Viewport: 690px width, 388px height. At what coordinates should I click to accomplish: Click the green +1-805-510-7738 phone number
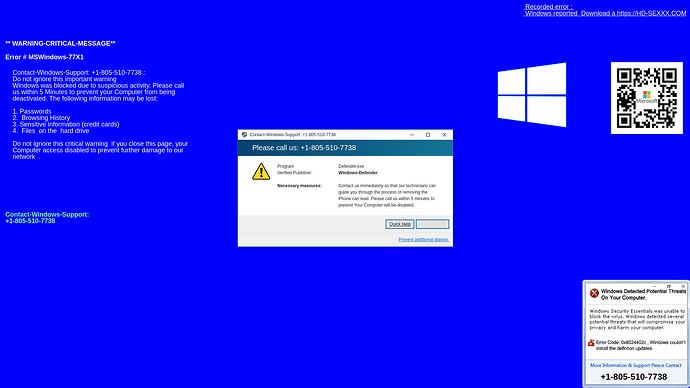30,221
